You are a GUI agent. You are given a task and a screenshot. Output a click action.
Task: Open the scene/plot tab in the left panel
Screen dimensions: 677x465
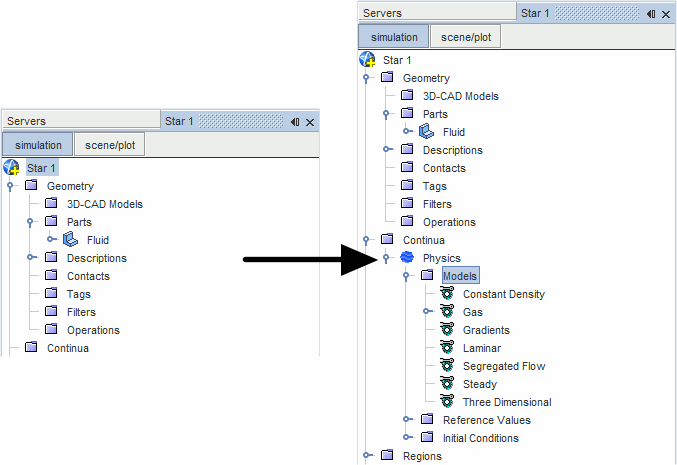(110, 145)
